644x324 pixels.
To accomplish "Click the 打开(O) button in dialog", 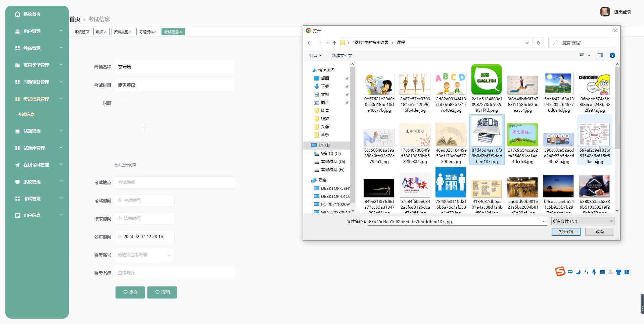I will [x=566, y=232].
